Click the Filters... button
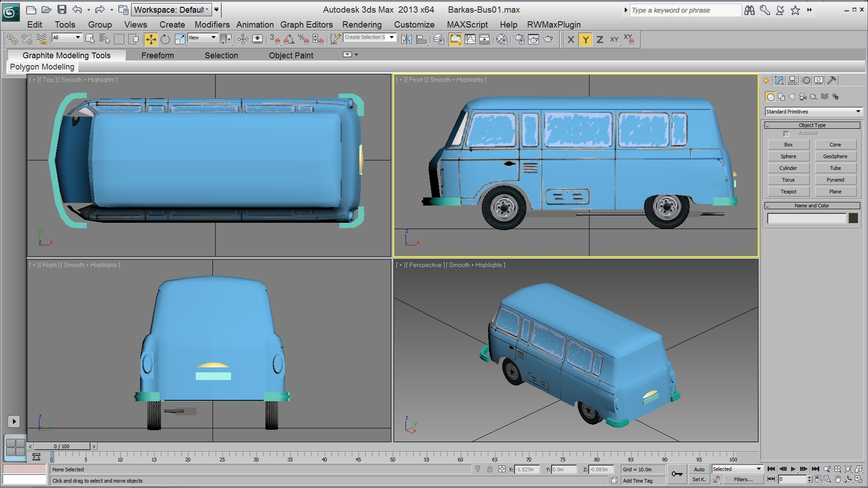Screen dimensions: 868x488 pos(743,480)
